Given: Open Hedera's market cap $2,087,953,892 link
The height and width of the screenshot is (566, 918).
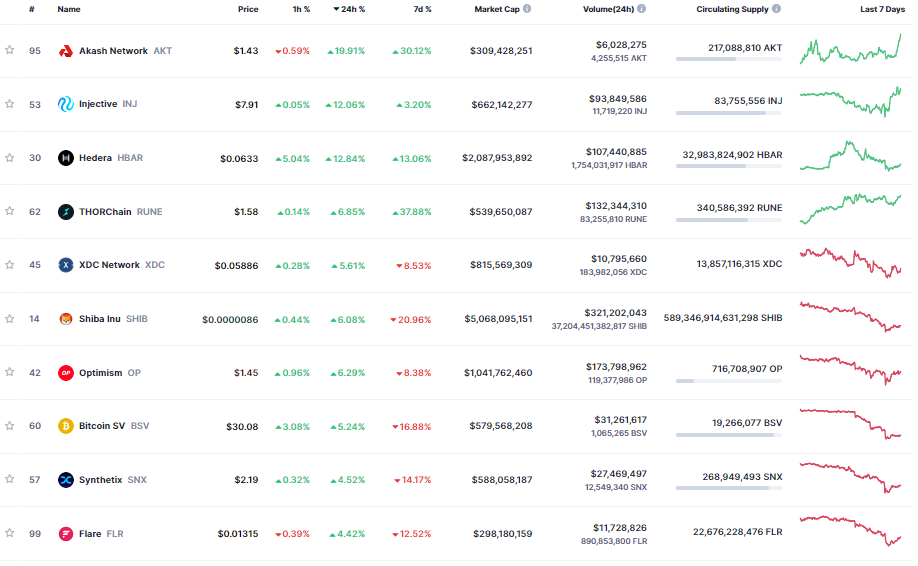Looking at the screenshot, I should coord(497,158).
